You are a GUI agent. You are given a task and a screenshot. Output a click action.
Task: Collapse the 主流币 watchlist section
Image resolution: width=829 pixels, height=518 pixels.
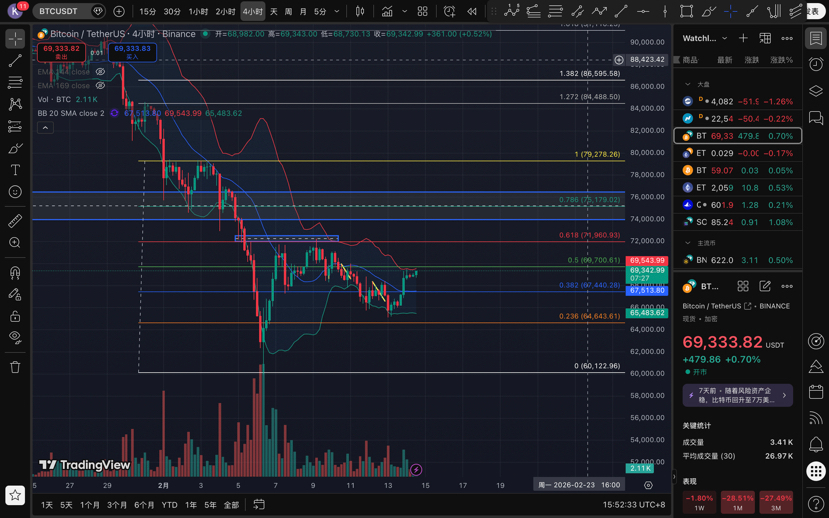[x=688, y=243]
